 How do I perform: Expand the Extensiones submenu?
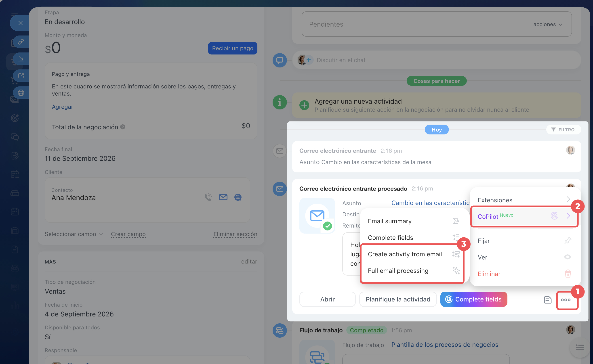(x=525, y=200)
